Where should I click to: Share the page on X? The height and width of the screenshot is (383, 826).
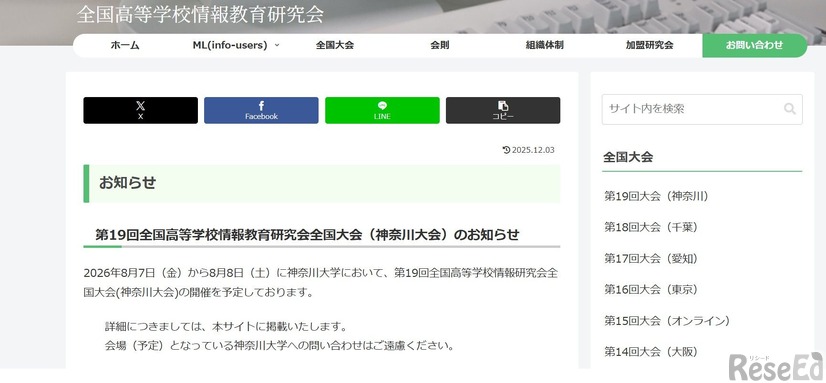click(141, 110)
